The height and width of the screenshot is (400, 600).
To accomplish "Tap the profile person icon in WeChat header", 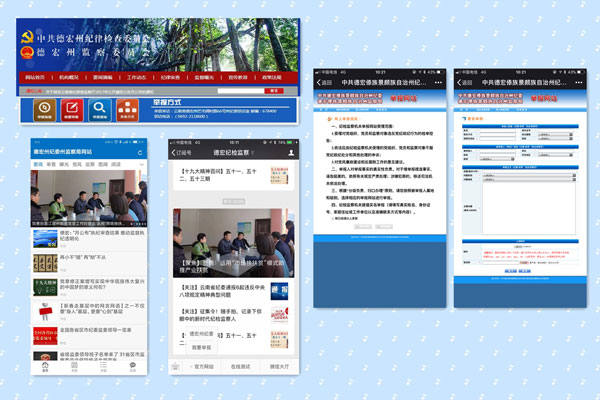I will point(291,153).
